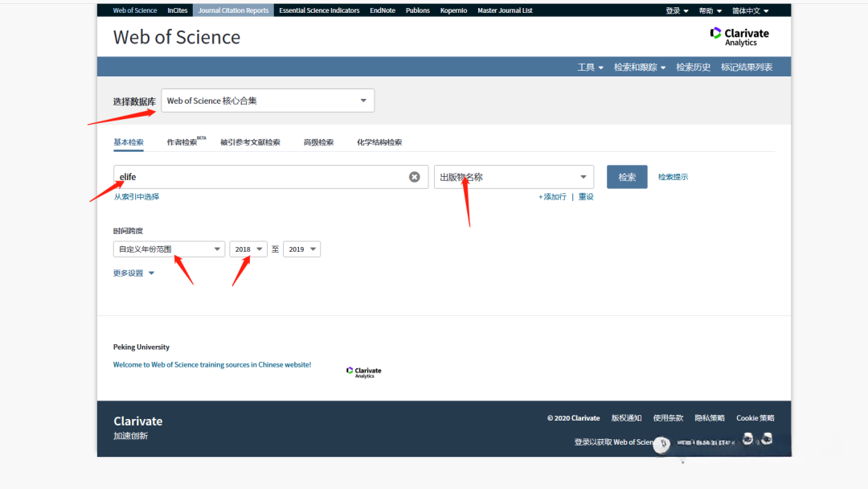Click the Clarivate Analytics logo at top right
Image resolution: width=868 pixels, height=489 pixels.
tap(739, 36)
